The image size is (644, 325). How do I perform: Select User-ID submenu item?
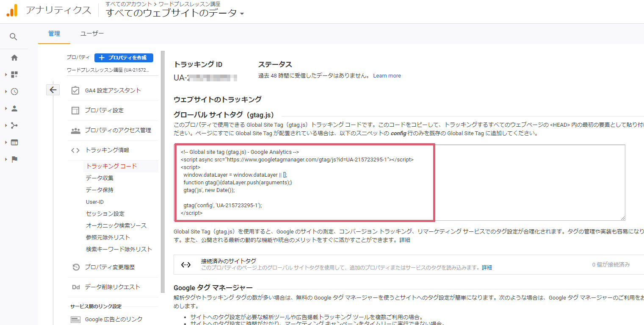(x=95, y=202)
